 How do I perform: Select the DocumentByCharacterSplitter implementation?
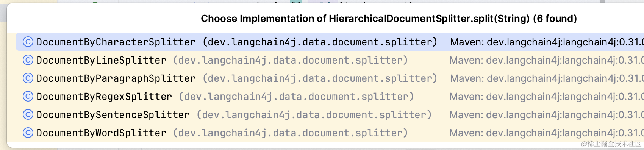coord(116,42)
